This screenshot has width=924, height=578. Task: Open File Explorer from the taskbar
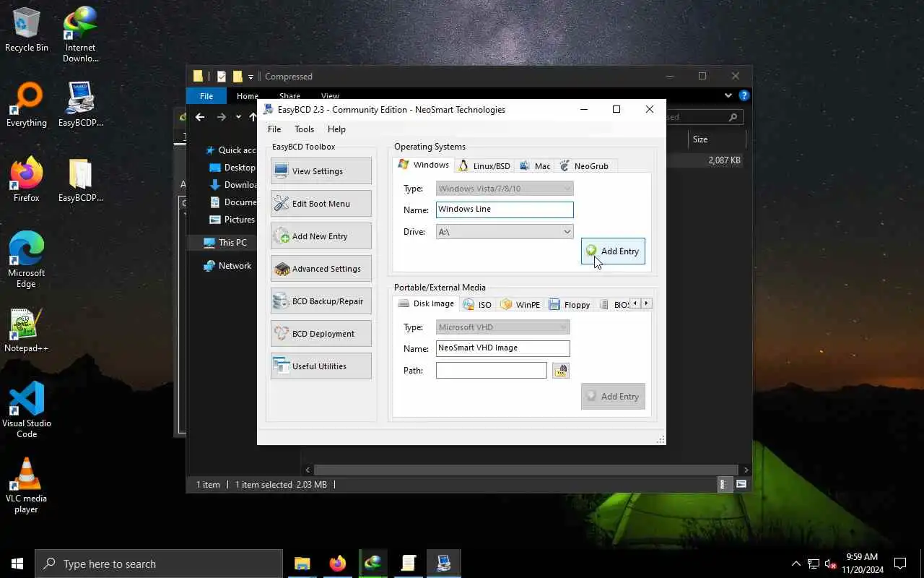point(302,564)
